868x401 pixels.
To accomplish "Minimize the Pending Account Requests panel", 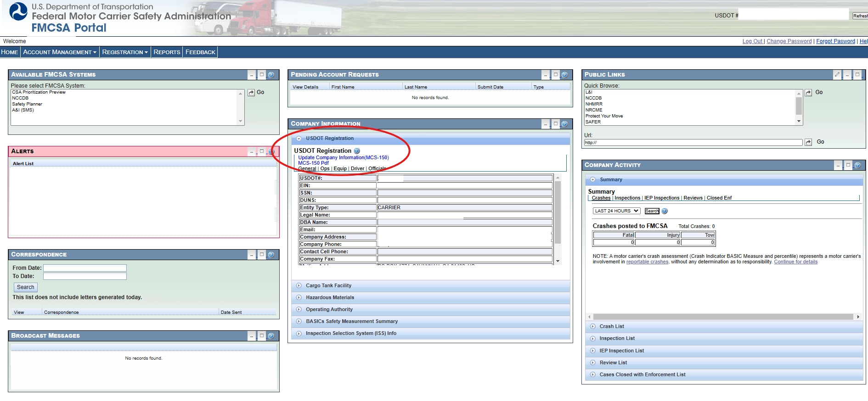I will [x=546, y=74].
